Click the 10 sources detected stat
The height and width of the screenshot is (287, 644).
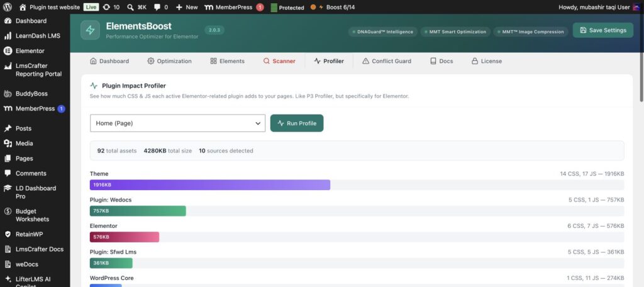click(226, 151)
